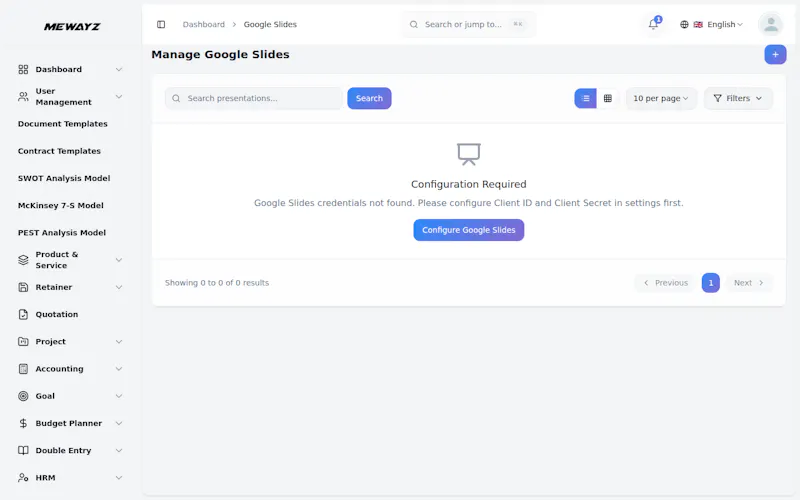Expand the Filters dropdown

tap(738, 98)
